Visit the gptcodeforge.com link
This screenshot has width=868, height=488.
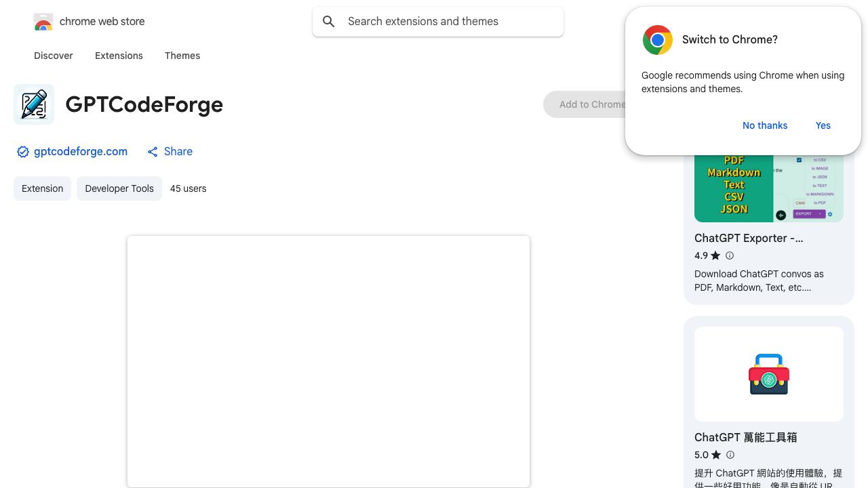(x=81, y=152)
